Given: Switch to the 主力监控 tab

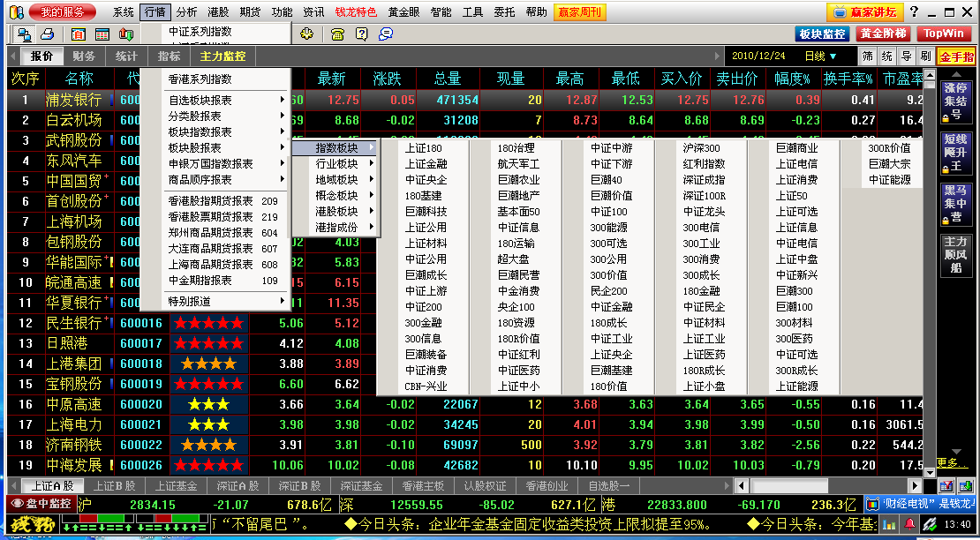Looking at the screenshot, I should pos(223,56).
